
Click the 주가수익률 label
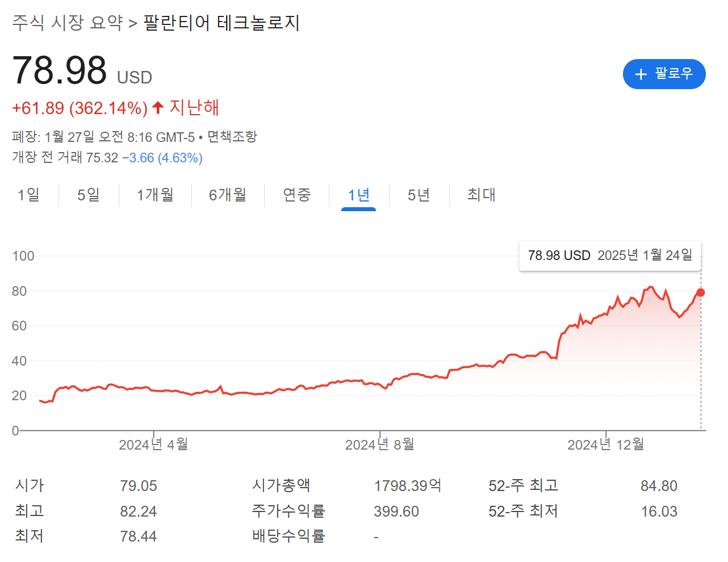point(288,511)
